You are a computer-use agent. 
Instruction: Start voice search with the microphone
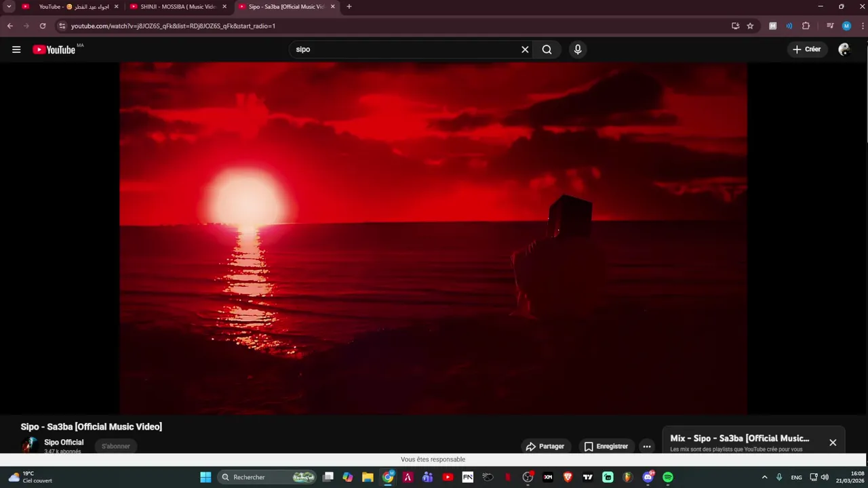tap(578, 49)
